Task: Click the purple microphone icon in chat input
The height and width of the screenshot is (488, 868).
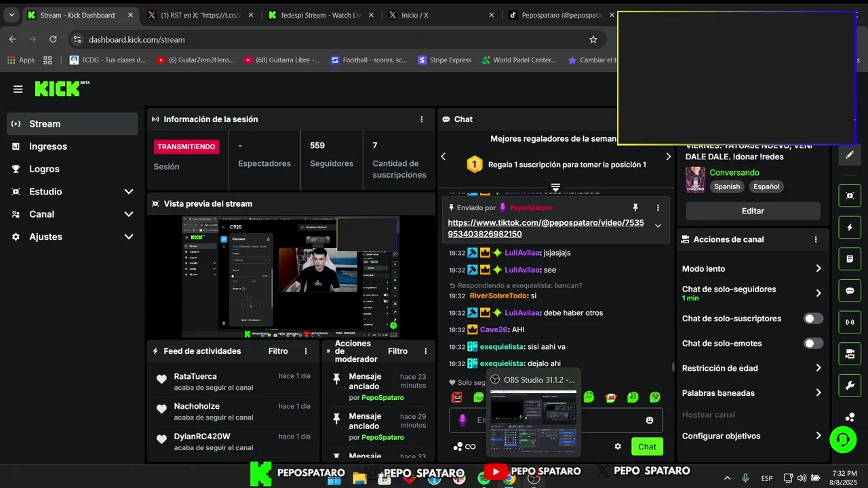Action: (462, 420)
